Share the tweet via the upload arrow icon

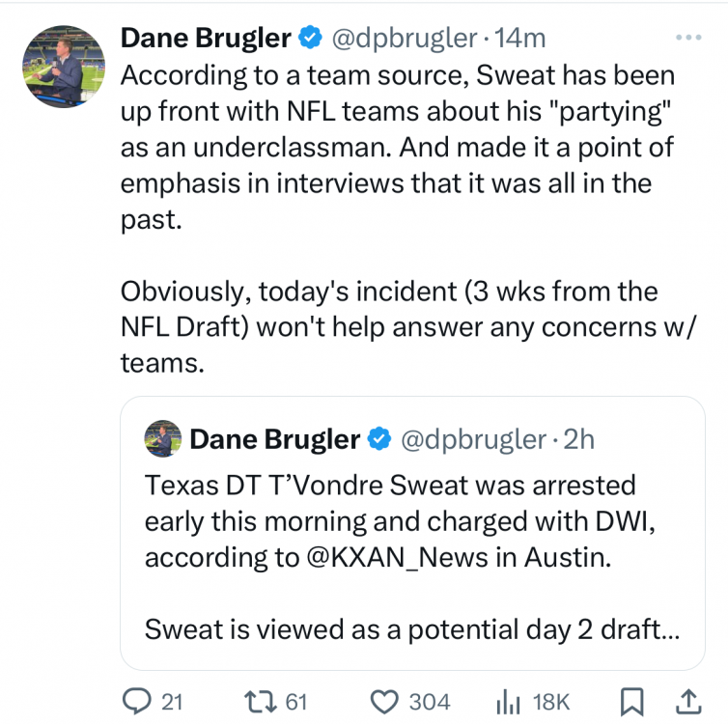point(686,701)
